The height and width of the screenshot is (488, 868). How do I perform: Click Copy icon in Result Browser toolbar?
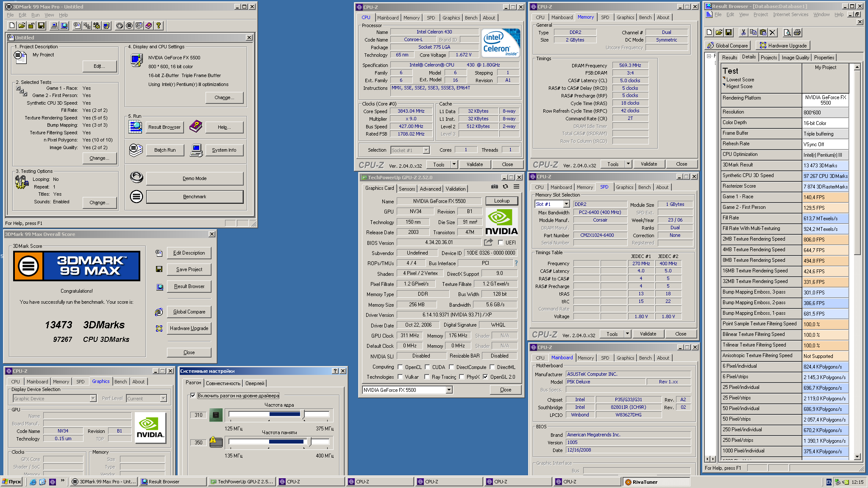coord(753,32)
